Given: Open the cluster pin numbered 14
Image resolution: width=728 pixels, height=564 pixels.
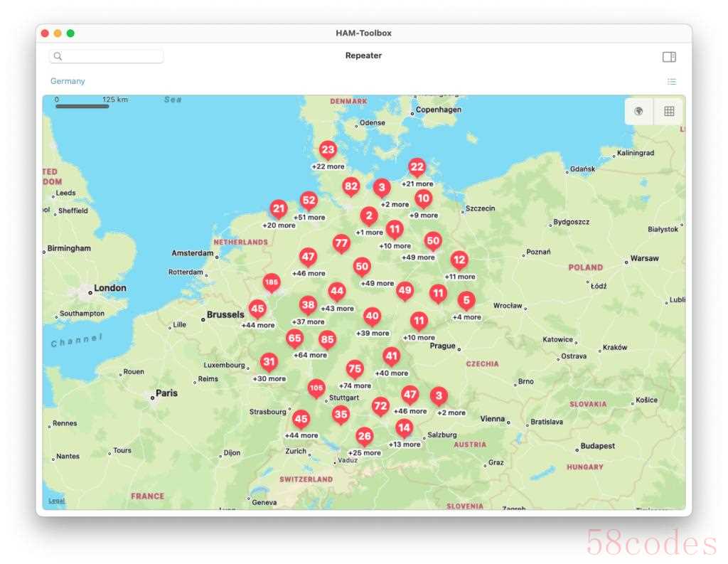Looking at the screenshot, I should 404,427.
